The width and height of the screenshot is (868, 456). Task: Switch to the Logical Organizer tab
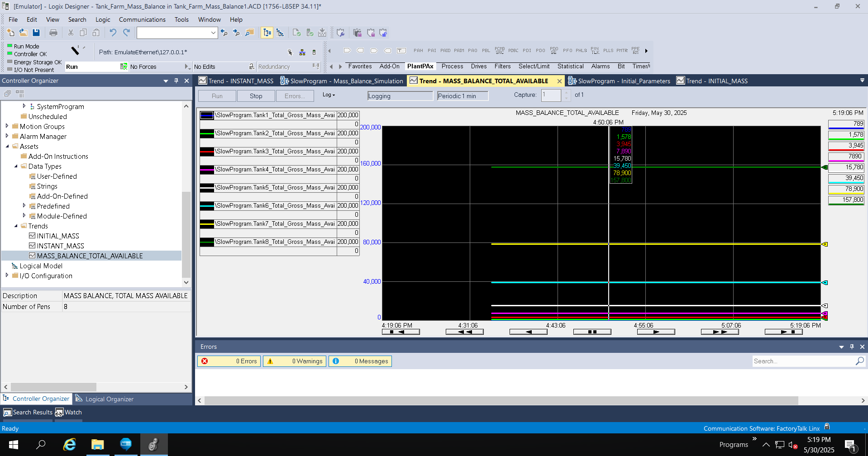(x=105, y=399)
